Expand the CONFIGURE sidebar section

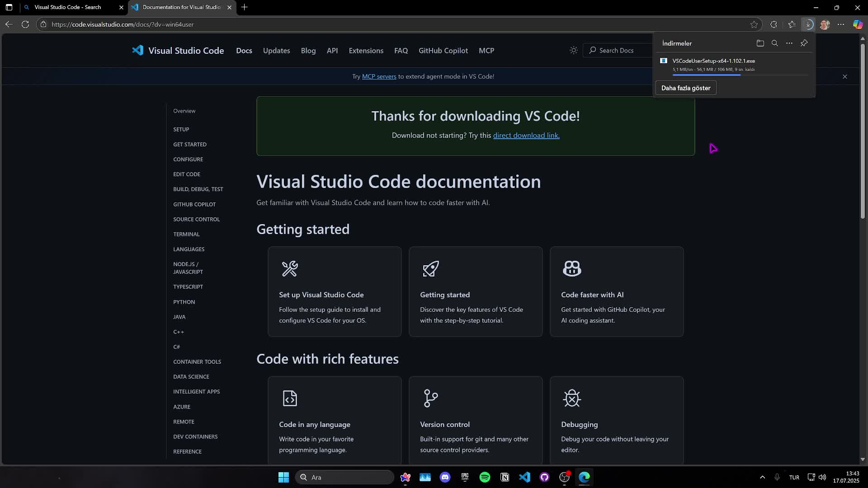188,159
